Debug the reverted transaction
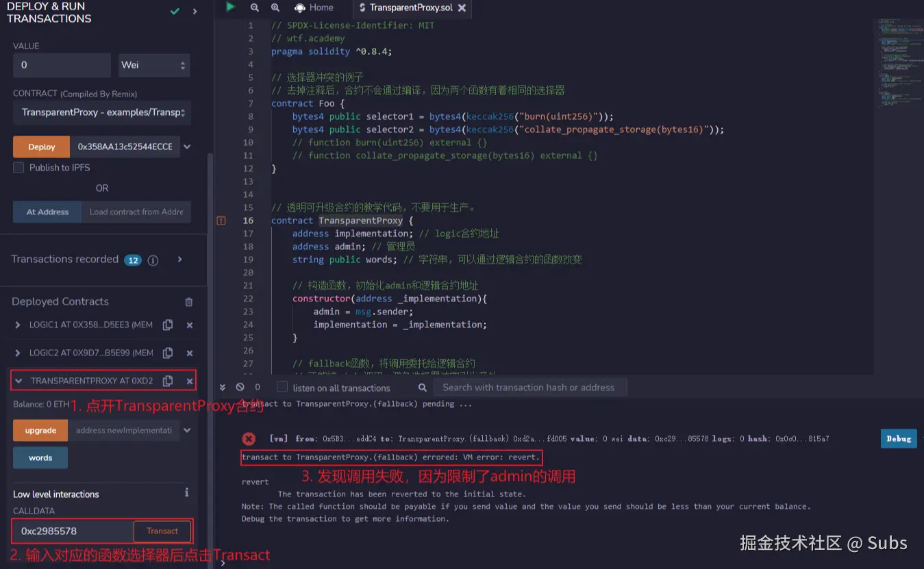Image resolution: width=924 pixels, height=569 pixels. [899, 438]
